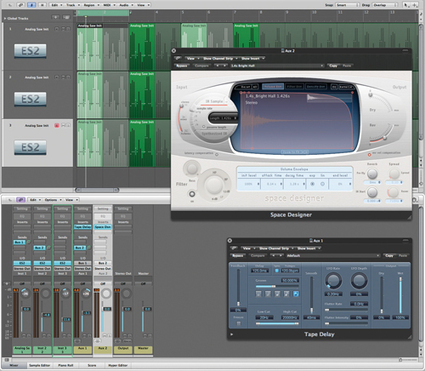Click Filter Env button in Space Designer
The width and height of the screenshot is (425, 371).
pos(294,87)
